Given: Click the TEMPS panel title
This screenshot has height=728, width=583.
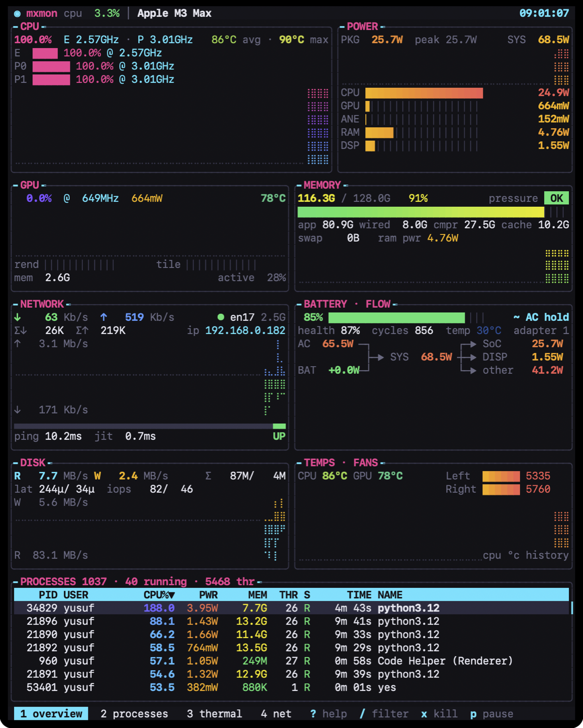Looking at the screenshot, I should (319, 463).
